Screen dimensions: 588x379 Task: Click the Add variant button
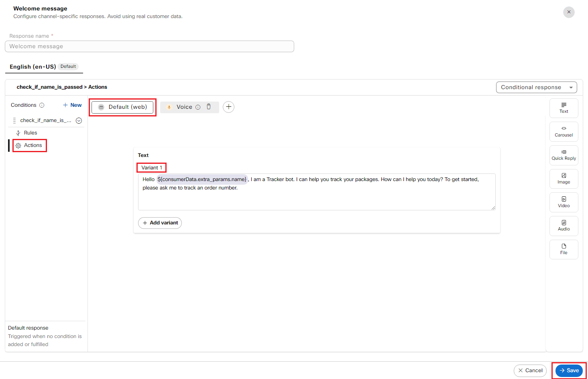[160, 223]
